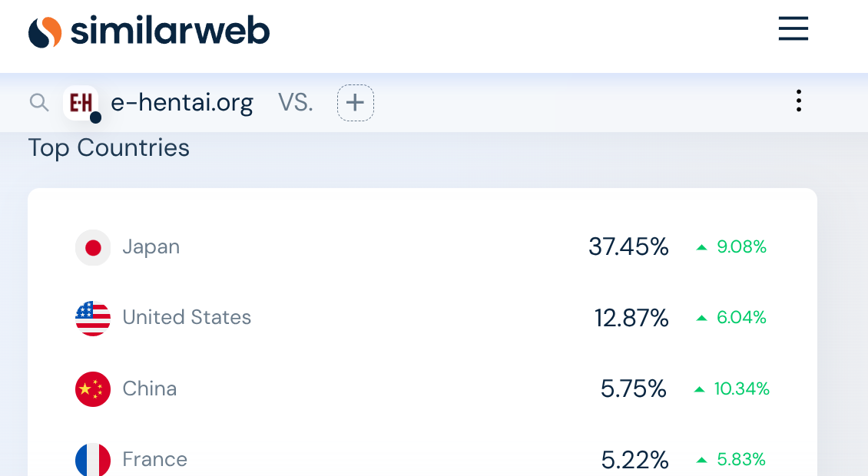868x476 pixels.
Task: Open the three-dot more options menu
Action: point(798,101)
